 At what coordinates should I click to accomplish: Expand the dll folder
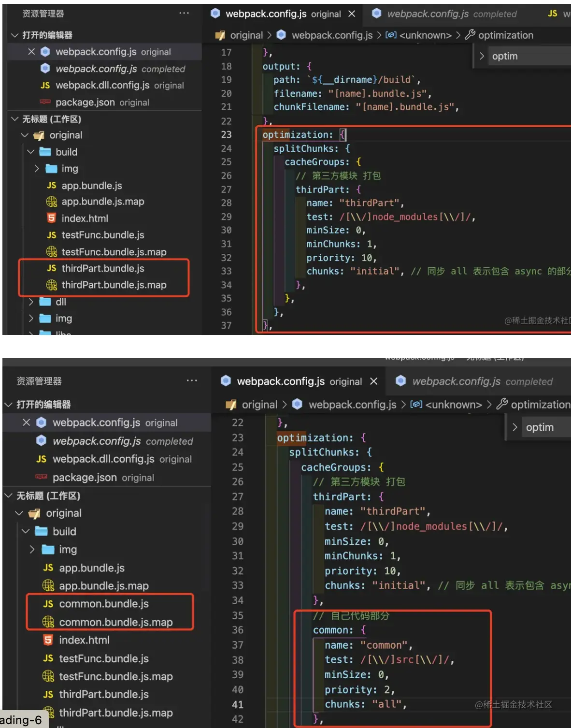[x=31, y=302]
